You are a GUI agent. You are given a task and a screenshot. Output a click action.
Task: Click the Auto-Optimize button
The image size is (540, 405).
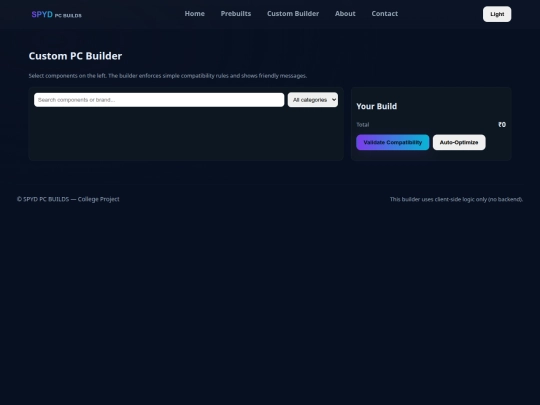[459, 142]
